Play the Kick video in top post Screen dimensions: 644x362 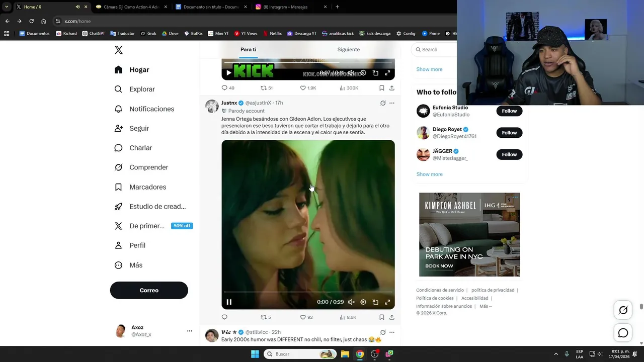click(x=228, y=73)
